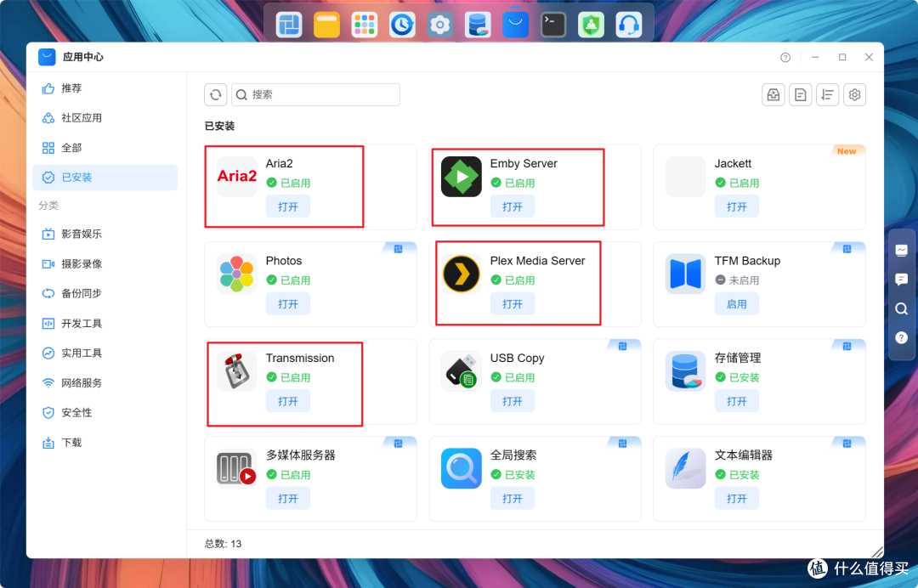
Task: Click 打开 button for Aria2
Action: [x=288, y=207]
